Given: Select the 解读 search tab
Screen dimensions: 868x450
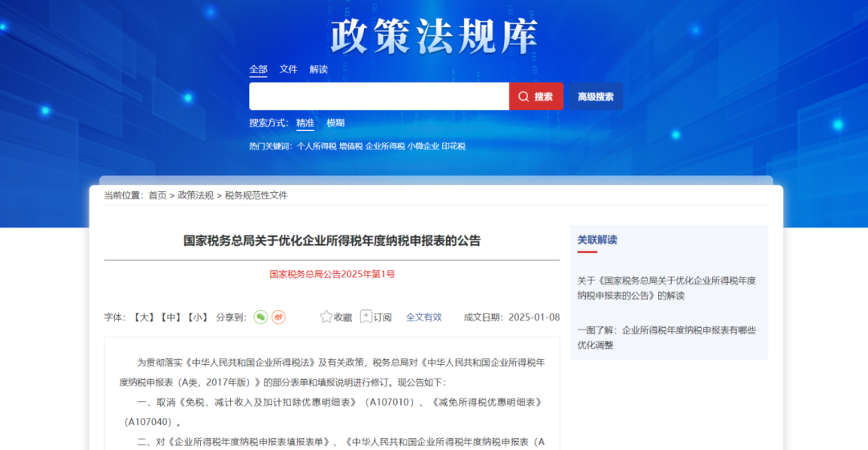Looking at the screenshot, I should tap(318, 70).
